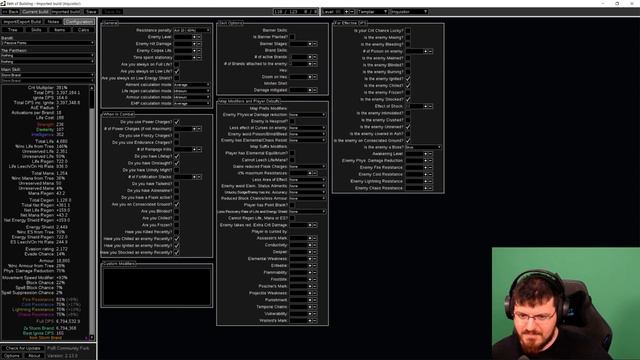Viewport: 640px width, 360px height.
Task: Open the Templar class dropdown
Action: click(373, 12)
